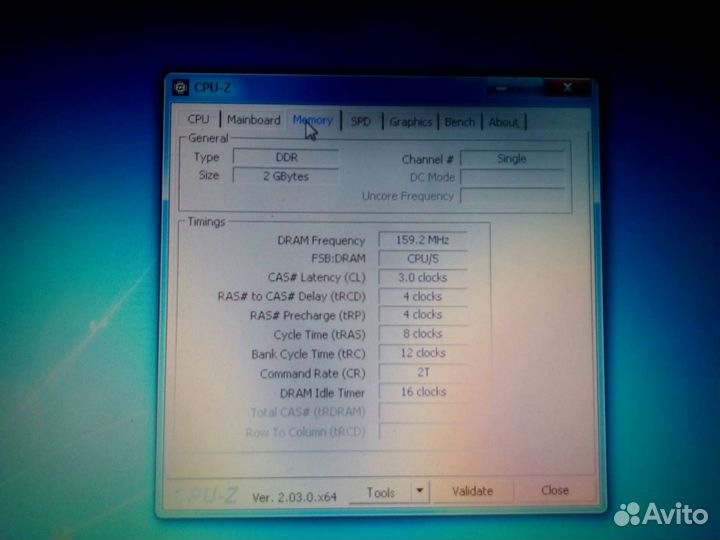Select the Memory tab

point(313,120)
